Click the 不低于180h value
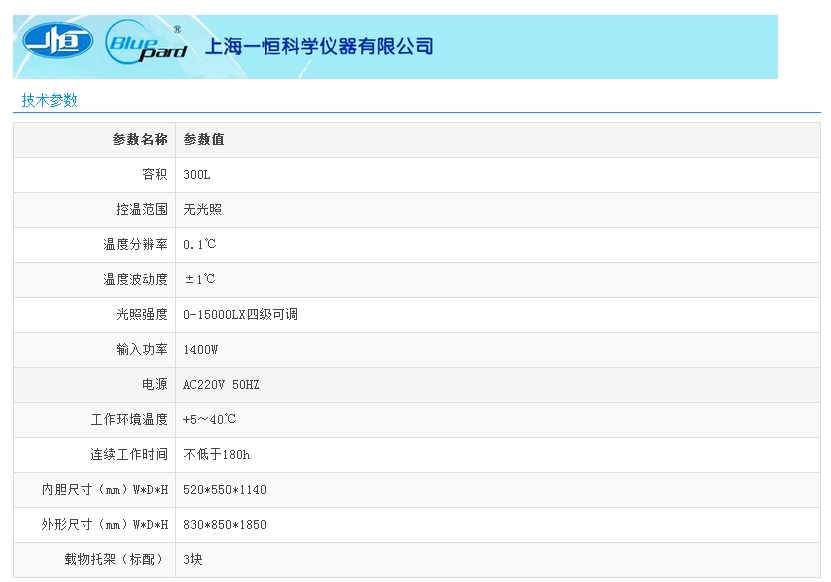 click(x=217, y=455)
